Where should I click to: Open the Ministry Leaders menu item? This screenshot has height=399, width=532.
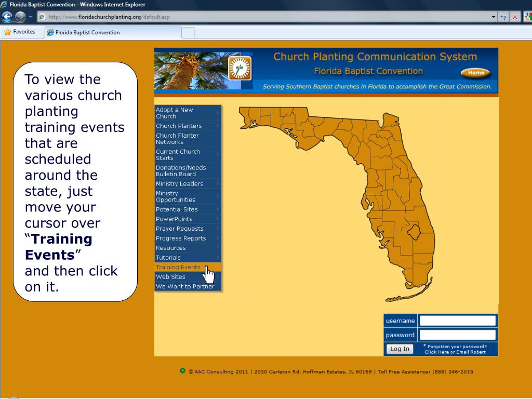[x=188, y=183]
